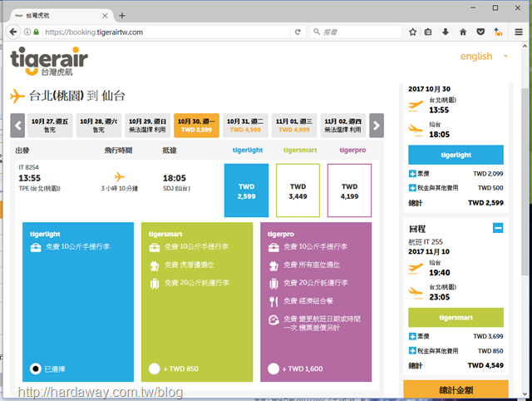Image resolution: width=532 pixels, height=401 pixels.
Task: Click the browser tray icon beside Pocket
Action: click(x=498, y=32)
